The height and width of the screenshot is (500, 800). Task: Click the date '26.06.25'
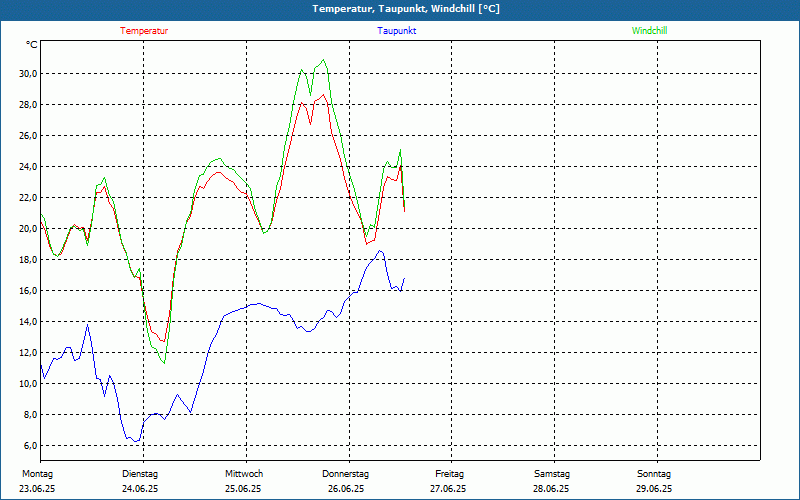tap(346, 489)
